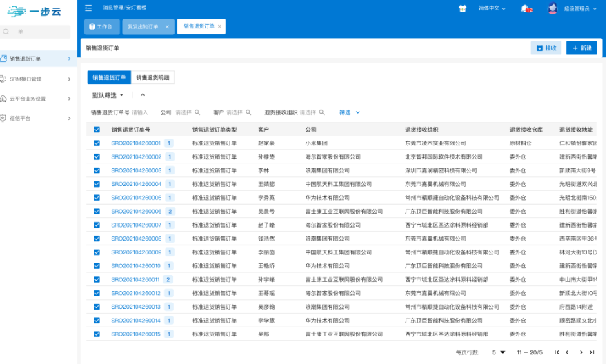Toggle the select-all header checkbox
607x364 pixels.
(x=97, y=130)
